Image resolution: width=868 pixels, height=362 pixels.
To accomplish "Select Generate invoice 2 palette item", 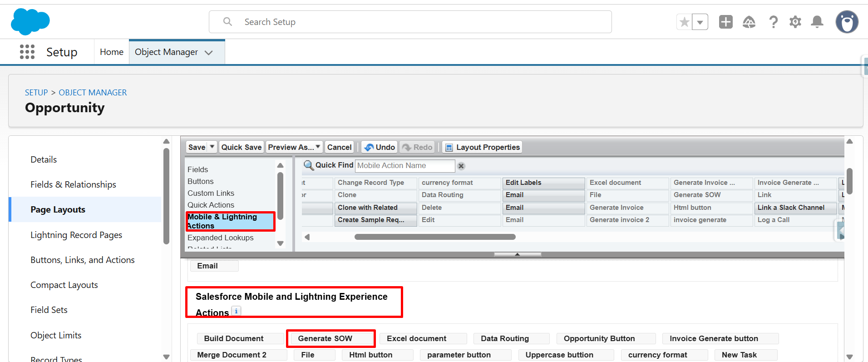I will point(628,220).
